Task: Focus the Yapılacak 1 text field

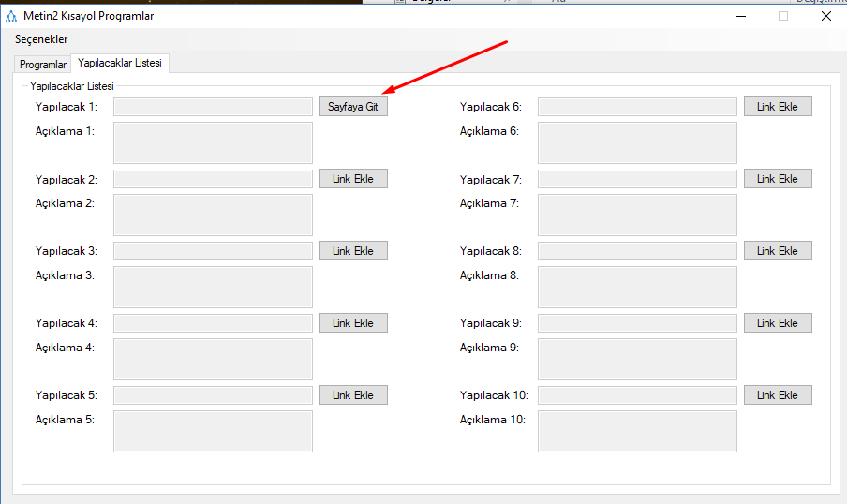Action: [213, 107]
